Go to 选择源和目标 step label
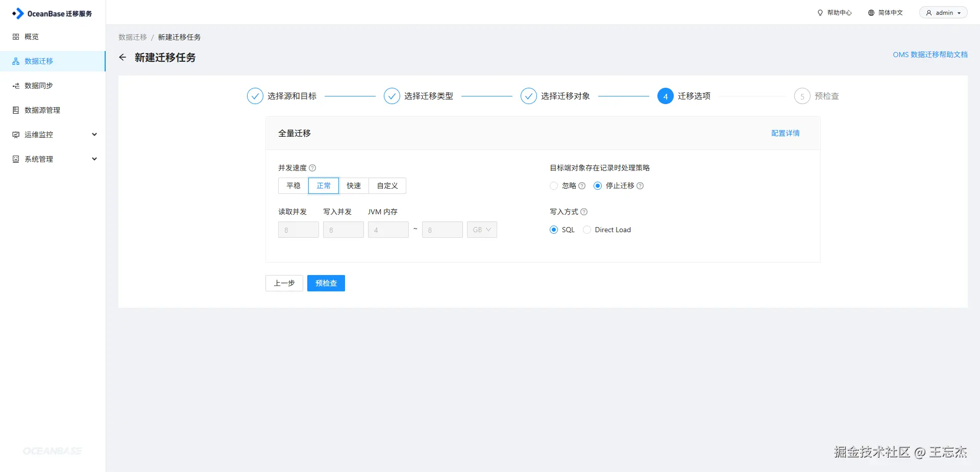Viewport: 980px width, 472px height. click(x=292, y=96)
